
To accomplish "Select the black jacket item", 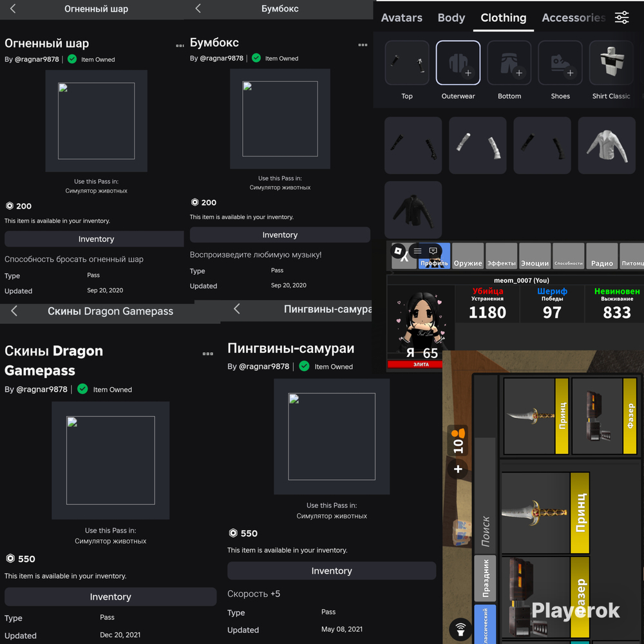I will 413,210.
